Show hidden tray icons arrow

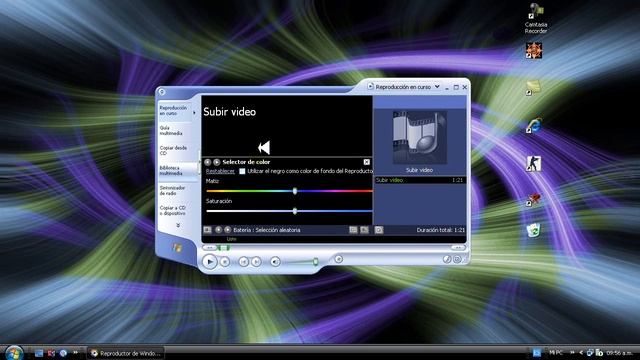tap(581, 353)
